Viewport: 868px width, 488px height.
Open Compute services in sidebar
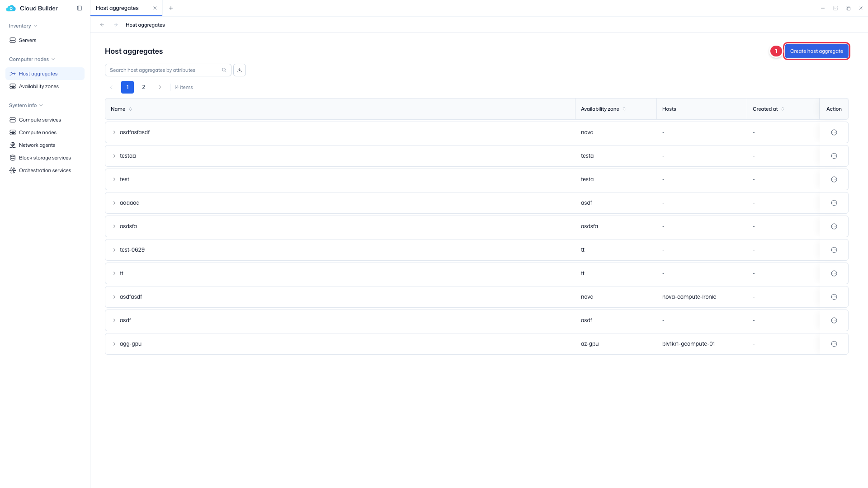45,120
